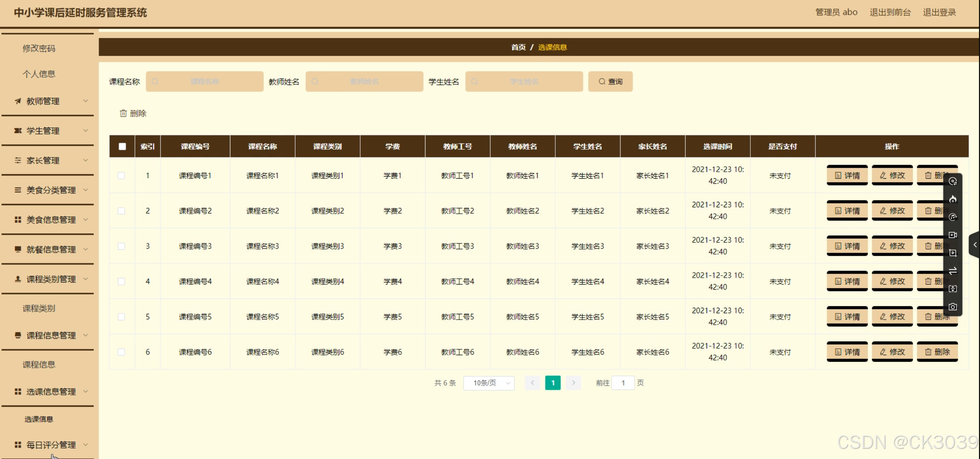
Task: Open 课程信息 in the sidebar
Action: pyautogui.click(x=39, y=365)
